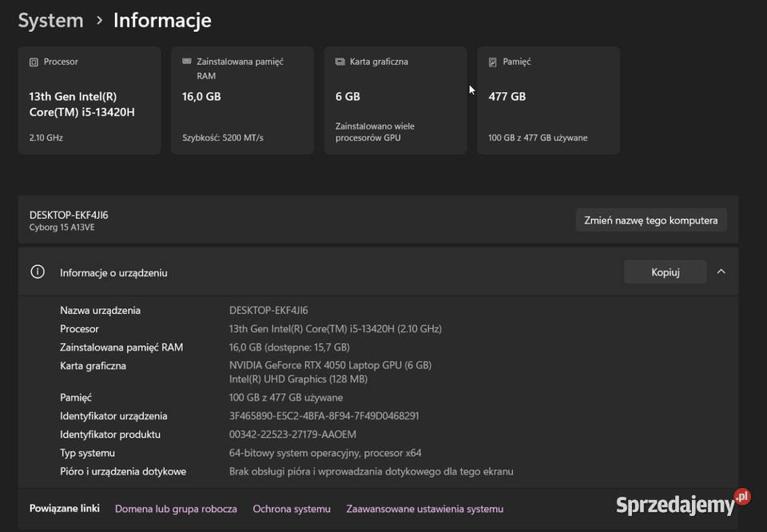Click Szybkość: 5200 MT/s text
This screenshot has width=767, height=532.
[223, 138]
